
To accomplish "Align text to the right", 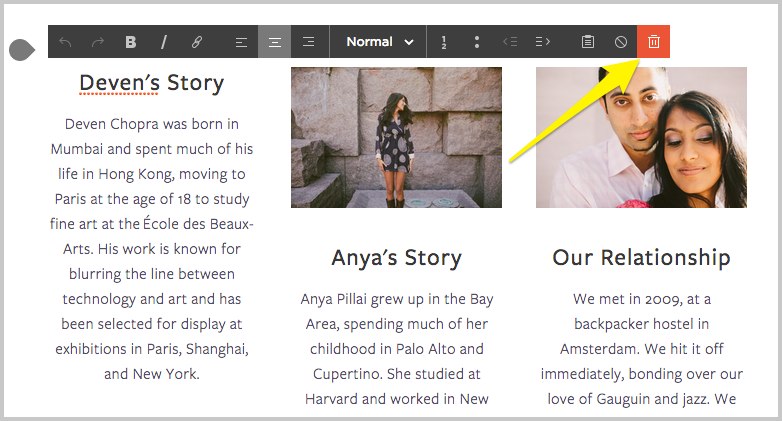I will click(308, 42).
